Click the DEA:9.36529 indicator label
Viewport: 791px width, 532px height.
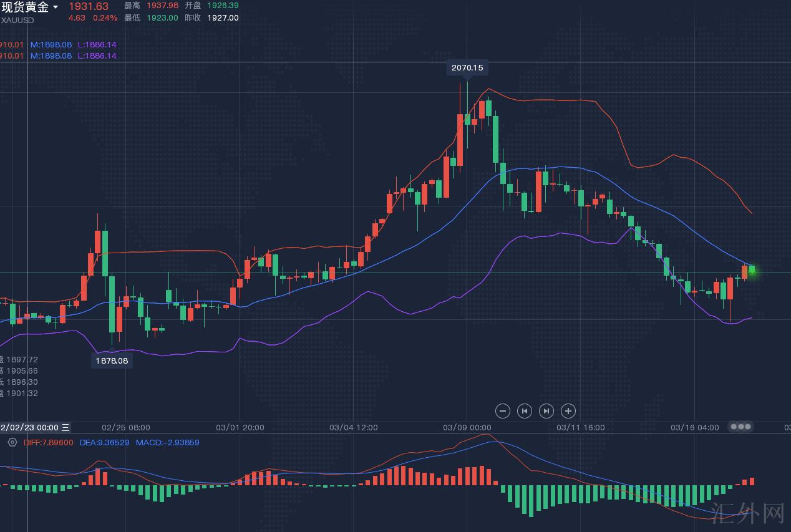(104, 442)
